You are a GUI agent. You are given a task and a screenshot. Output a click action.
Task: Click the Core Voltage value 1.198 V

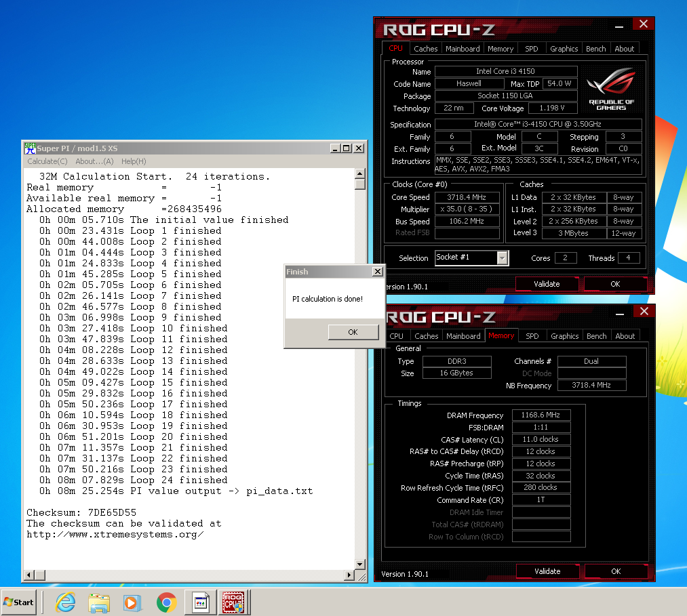point(552,108)
